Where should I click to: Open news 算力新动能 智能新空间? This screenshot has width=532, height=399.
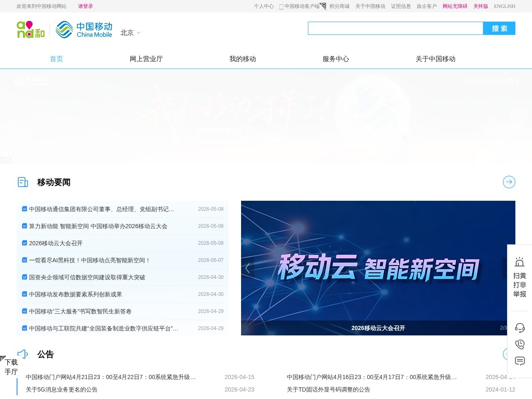tap(98, 226)
